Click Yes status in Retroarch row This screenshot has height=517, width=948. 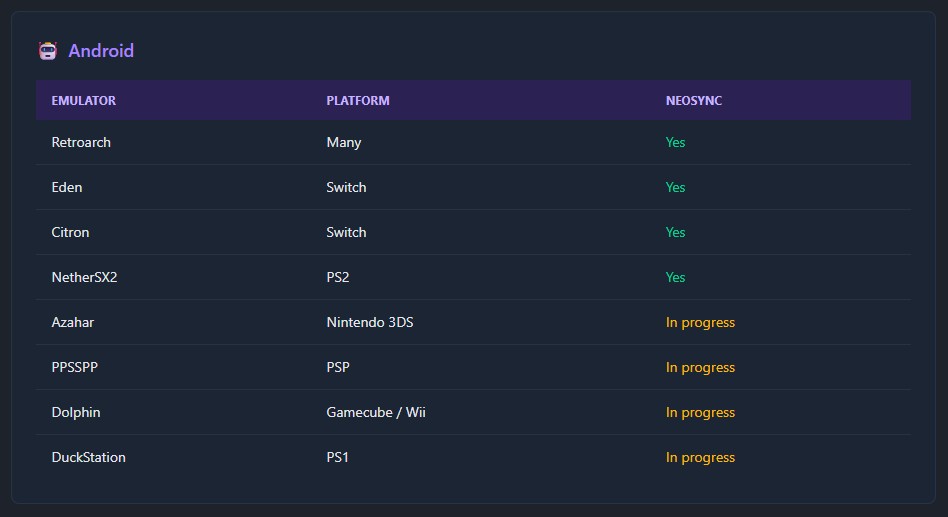click(675, 142)
